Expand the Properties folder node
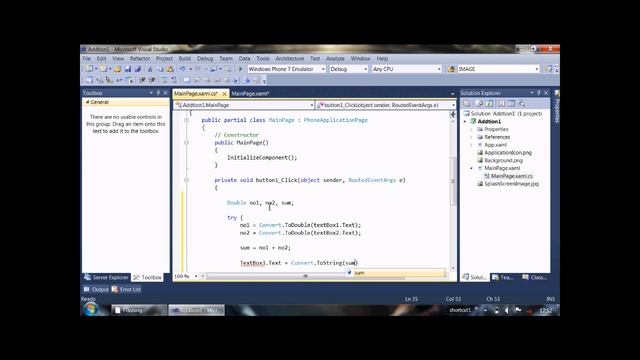Viewport: 640px width, 360px height. (x=472, y=129)
